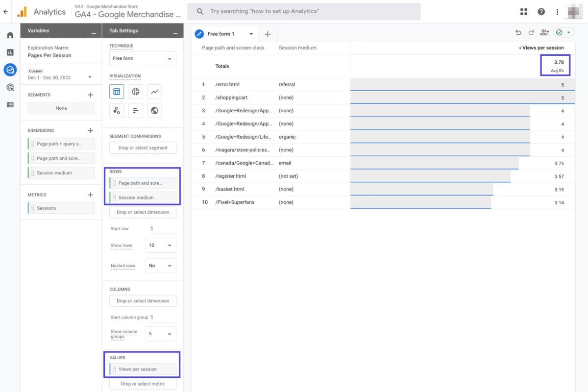
Task: Select the /basket.html row
Action: 383,189
